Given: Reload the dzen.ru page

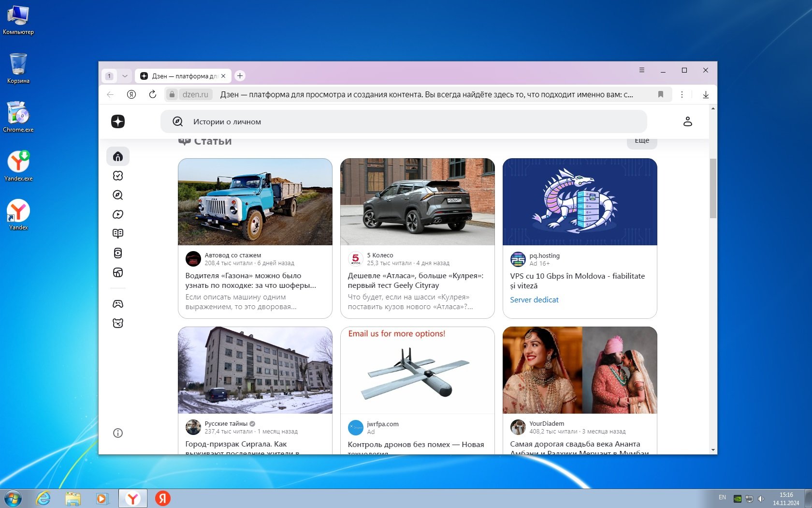Looking at the screenshot, I should point(153,95).
